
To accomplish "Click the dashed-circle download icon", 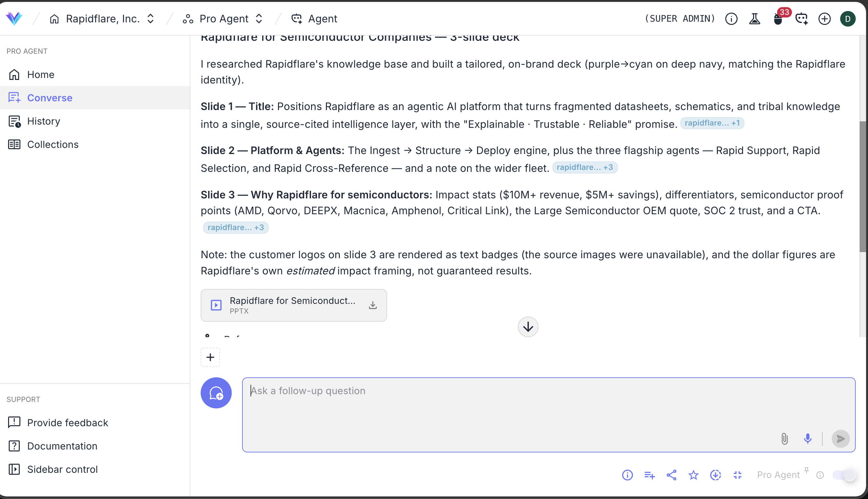I will (x=716, y=475).
